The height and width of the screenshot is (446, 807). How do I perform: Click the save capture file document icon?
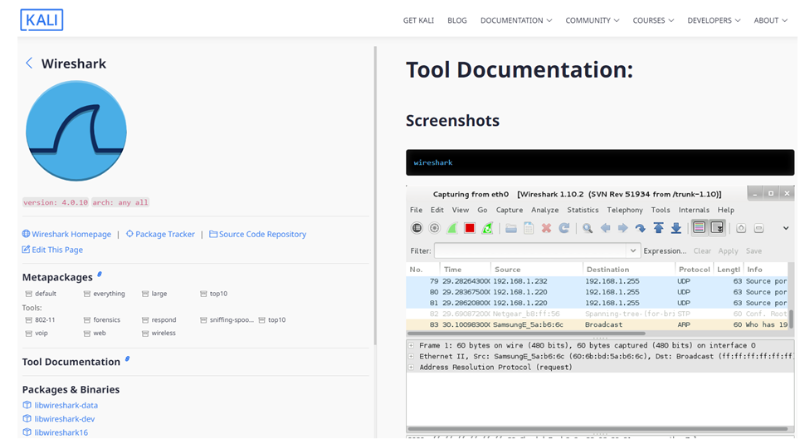coord(529,228)
